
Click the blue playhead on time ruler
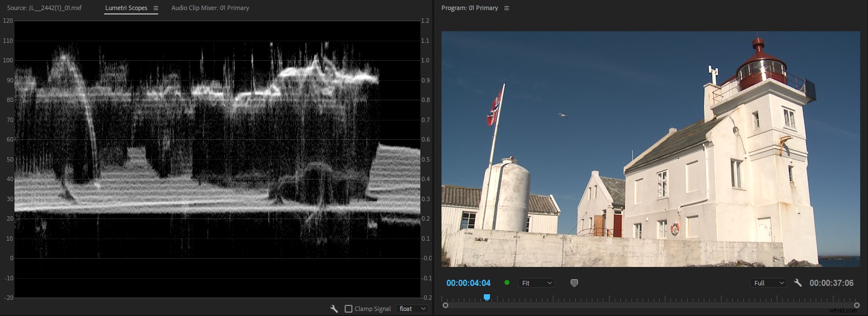tap(487, 298)
